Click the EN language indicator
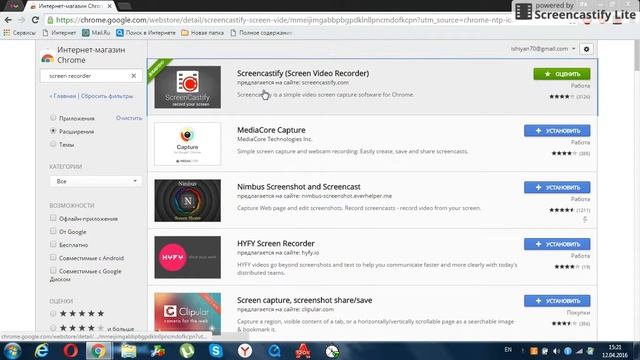 tap(508, 350)
